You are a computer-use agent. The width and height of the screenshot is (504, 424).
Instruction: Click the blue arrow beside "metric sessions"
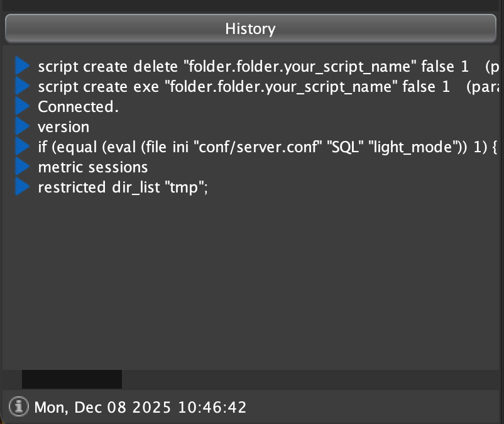[x=23, y=167]
